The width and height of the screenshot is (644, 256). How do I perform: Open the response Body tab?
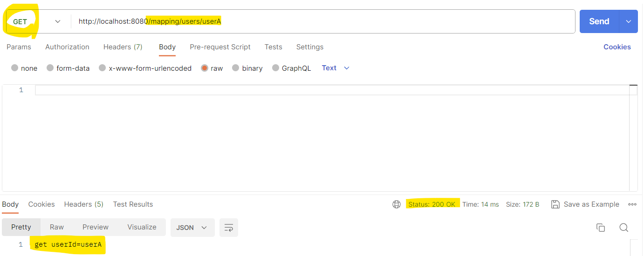coord(10,204)
